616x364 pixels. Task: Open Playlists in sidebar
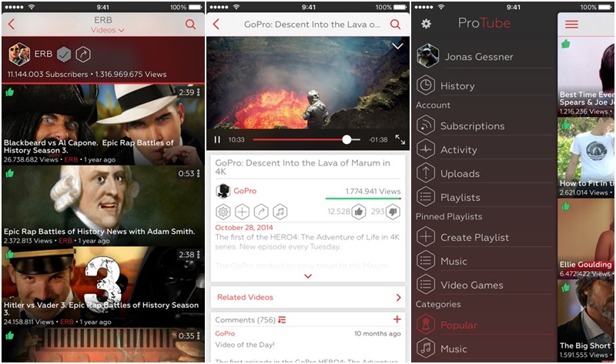(x=484, y=197)
